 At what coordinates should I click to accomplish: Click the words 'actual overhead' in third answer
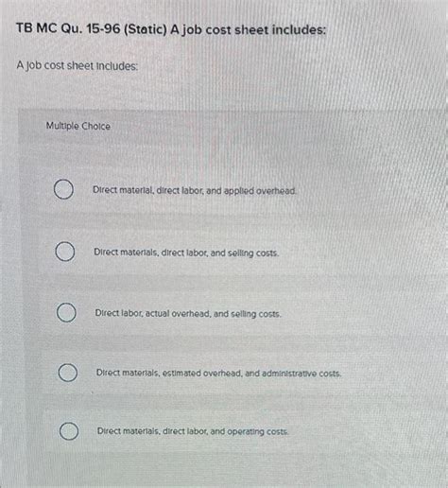(179, 314)
